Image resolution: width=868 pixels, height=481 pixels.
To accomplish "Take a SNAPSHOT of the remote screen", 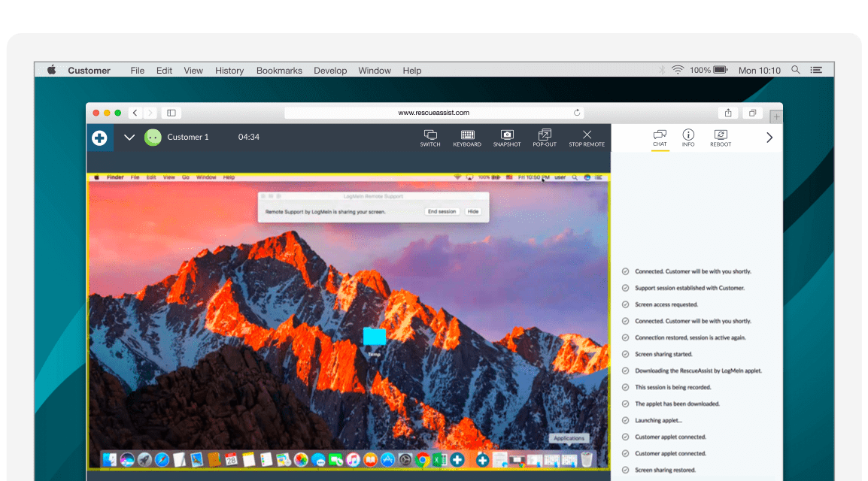I will (507, 138).
